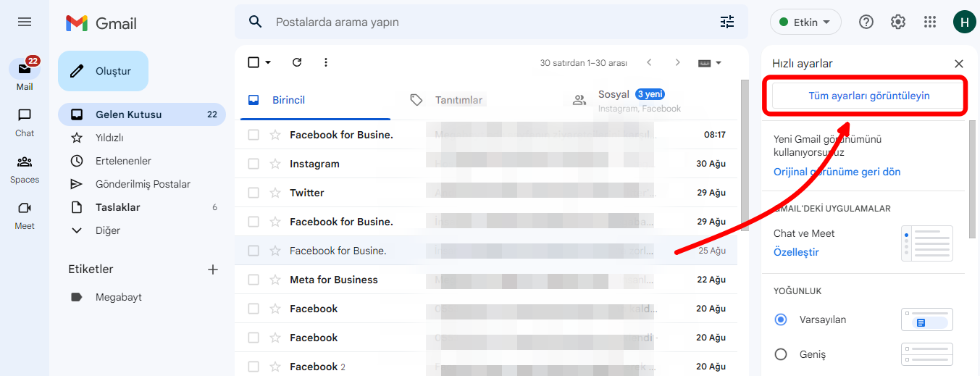Click the search options filter icon

(727, 22)
